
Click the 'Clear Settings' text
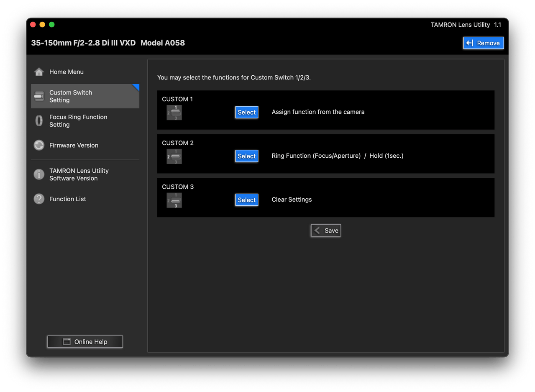click(292, 200)
